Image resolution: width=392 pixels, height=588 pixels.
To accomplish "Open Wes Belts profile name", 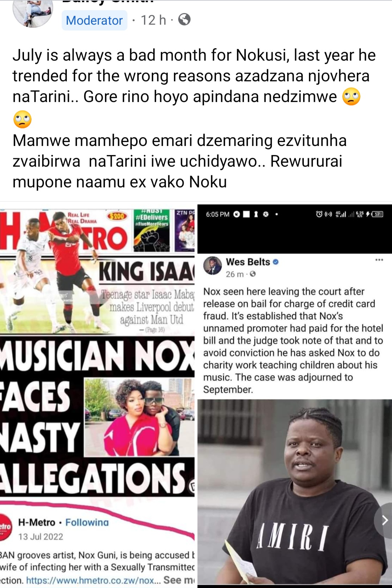I will 248,262.
